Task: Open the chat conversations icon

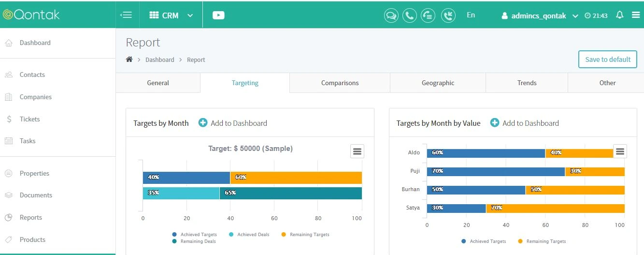Action: pos(391,15)
